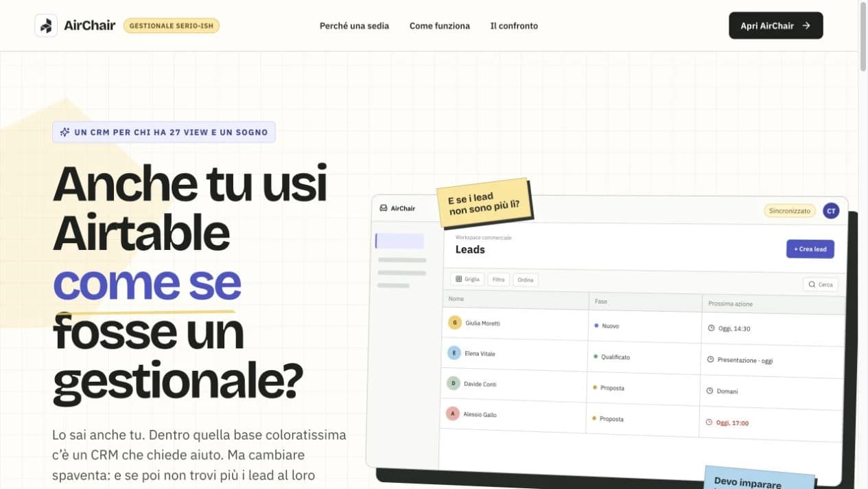Viewport: 868px width, 489px height.
Task: Click the Workspace commerciale label
Action: (484, 238)
